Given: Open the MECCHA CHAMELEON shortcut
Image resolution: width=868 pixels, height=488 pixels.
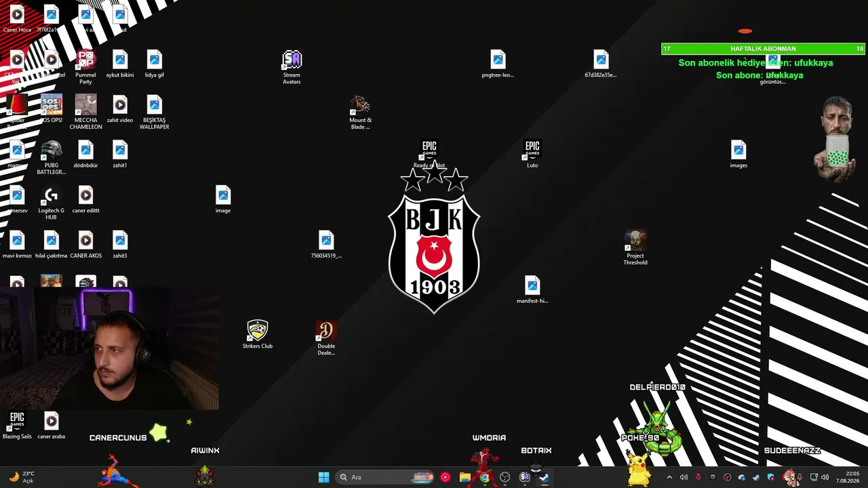Looking at the screenshot, I should (x=85, y=113).
